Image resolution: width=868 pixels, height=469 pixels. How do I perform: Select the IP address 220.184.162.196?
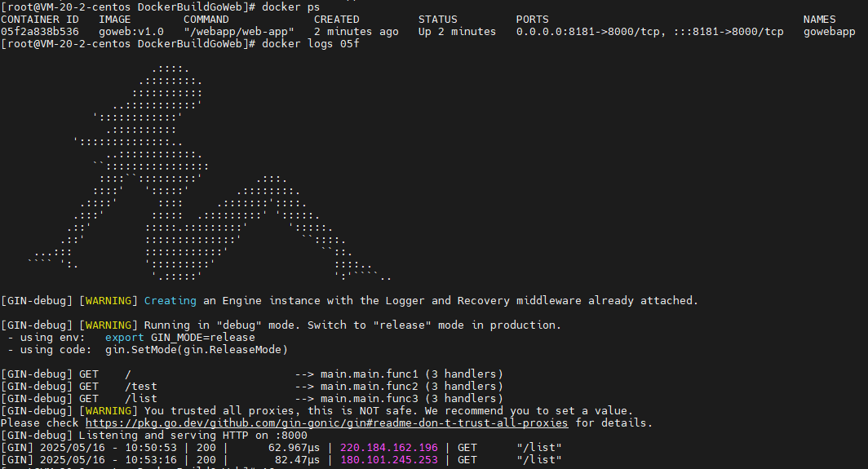click(388, 448)
